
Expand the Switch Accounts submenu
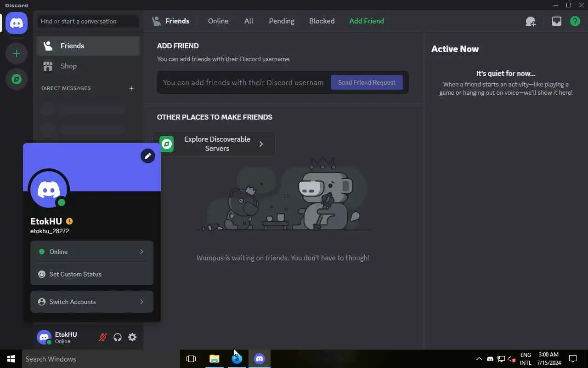tap(92, 302)
